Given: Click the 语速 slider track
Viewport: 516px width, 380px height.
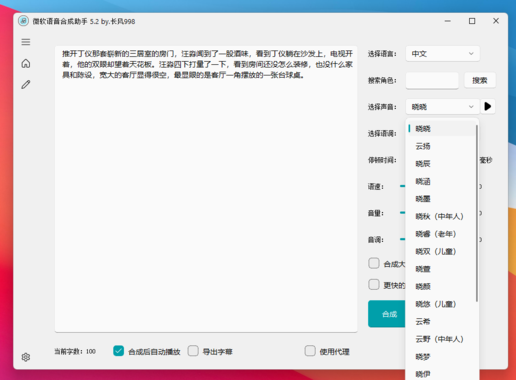Looking at the screenshot, I should 403,186.
